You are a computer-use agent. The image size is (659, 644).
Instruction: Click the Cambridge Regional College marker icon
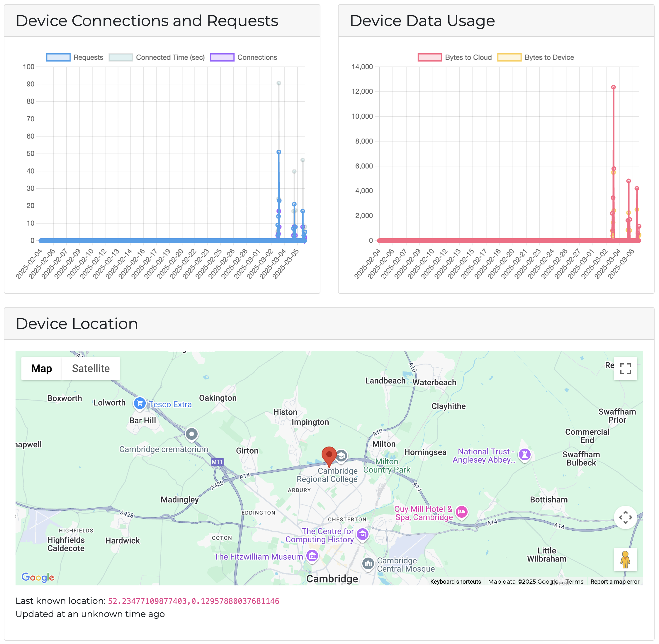point(342,456)
